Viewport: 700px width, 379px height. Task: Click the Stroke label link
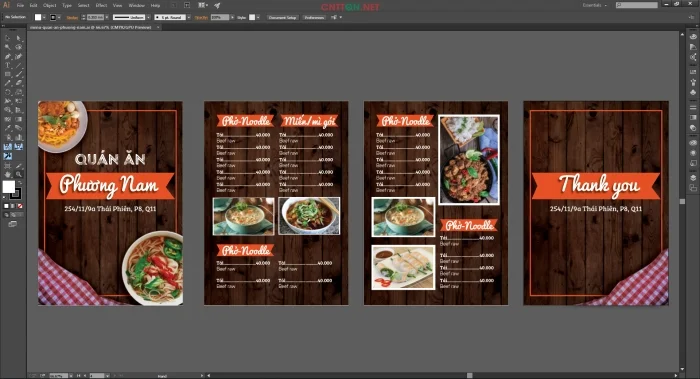pyautogui.click(x=72, y=17)
